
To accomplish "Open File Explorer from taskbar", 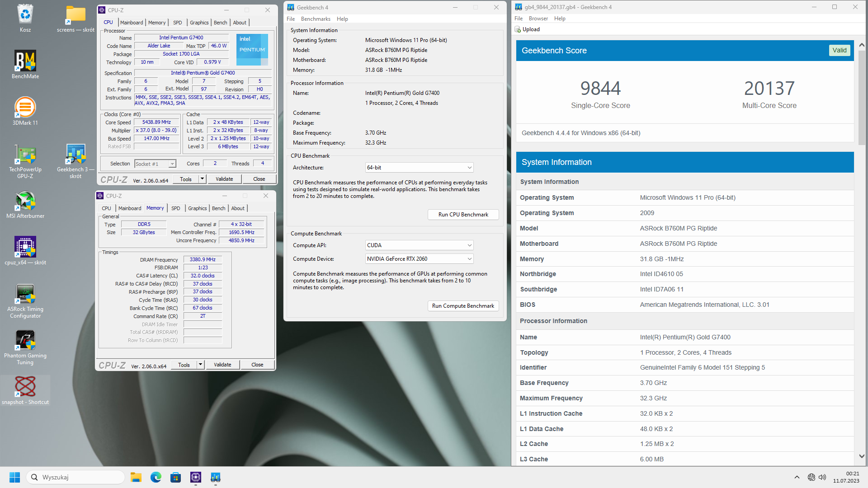I will click(x=136, y=477).
